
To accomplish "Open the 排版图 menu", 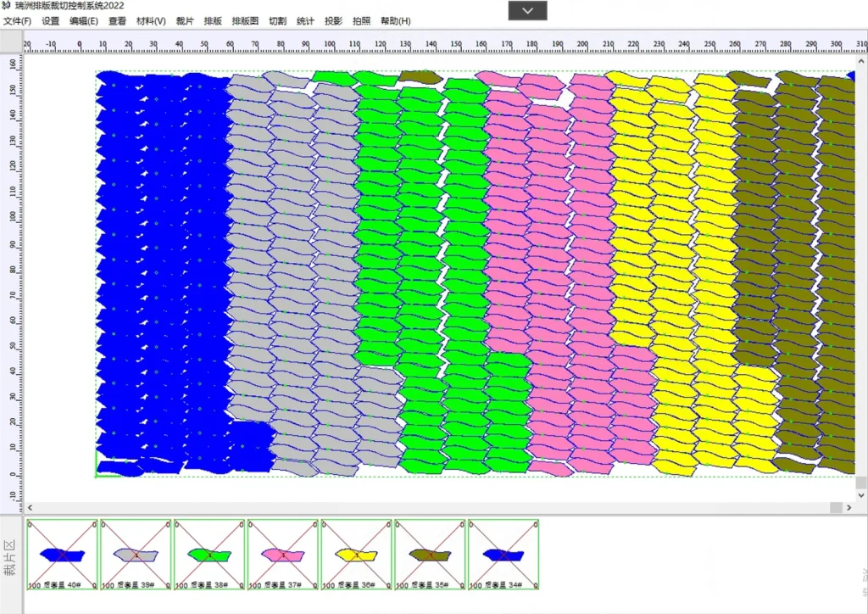I will click(x=245, y=21).
